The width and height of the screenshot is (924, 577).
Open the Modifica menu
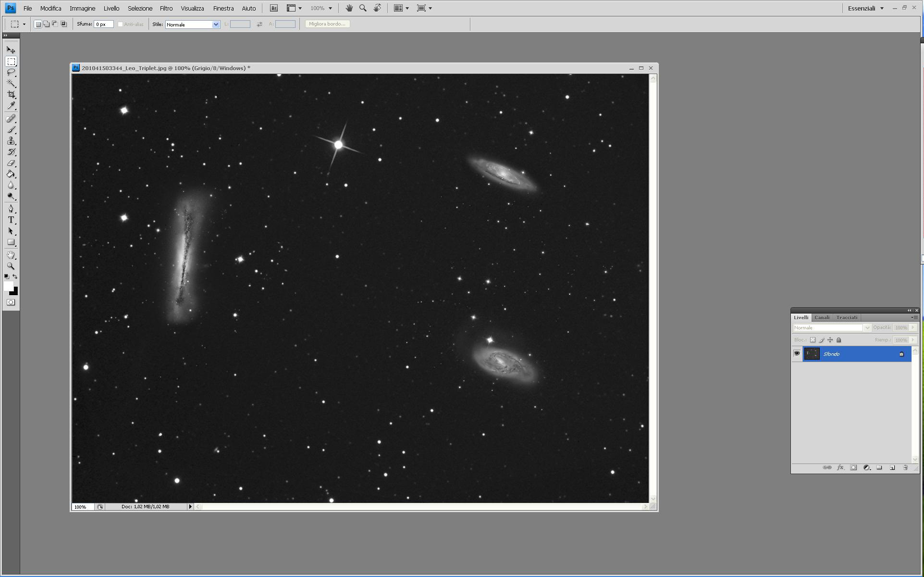coord(50,8)
